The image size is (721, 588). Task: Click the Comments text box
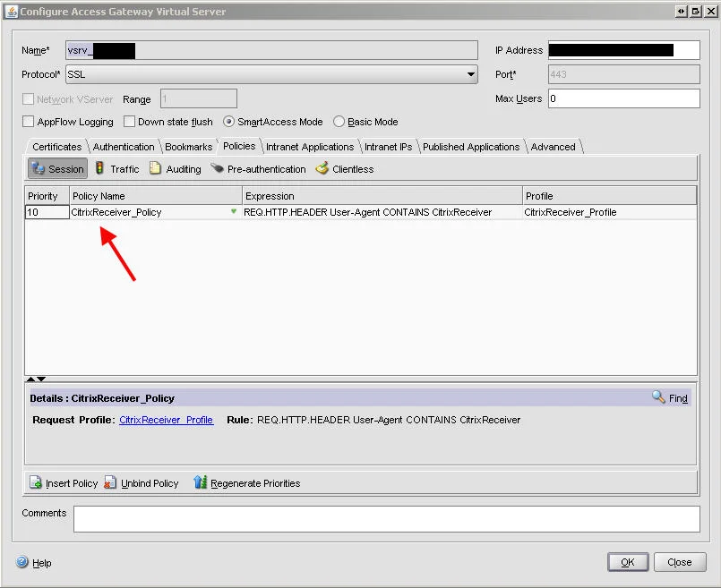(x=387, y=519)
